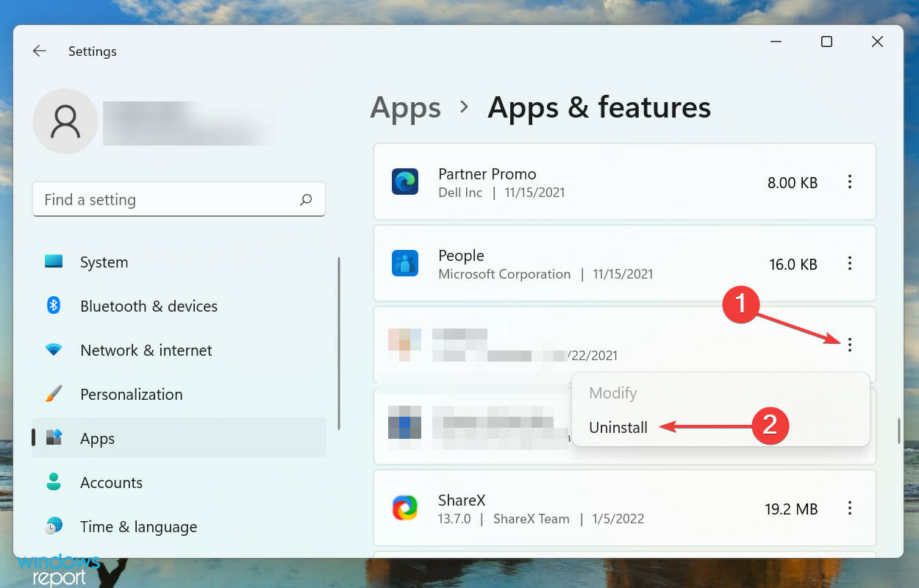The width and height of the screenshot is (919, 588).
Task: Click the Partner Promo Edge icon
Action: (x=405, y=182)
